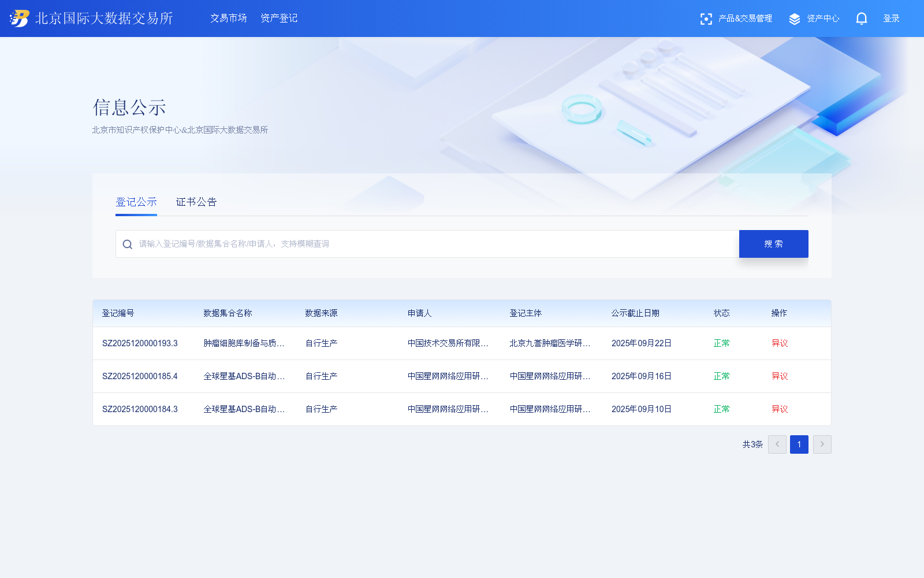Click deadline date 2025年09月10日

[x=642, y=409]
